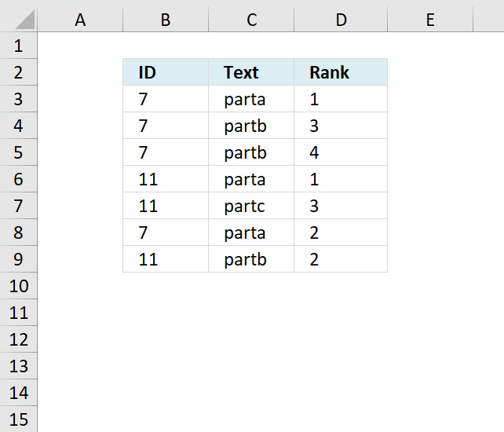
Task: Select column A header
Action: click(x=80, y=20)
